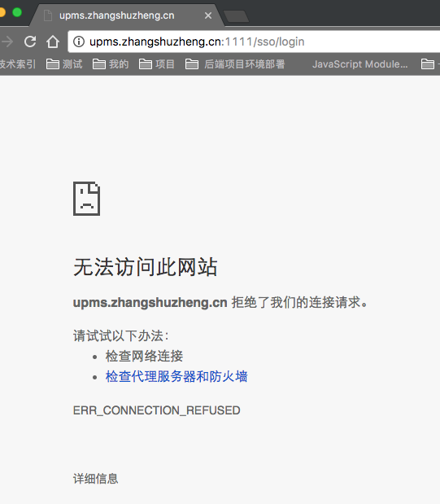Open the JavaScript Module bookmark

tap(359, 64)
